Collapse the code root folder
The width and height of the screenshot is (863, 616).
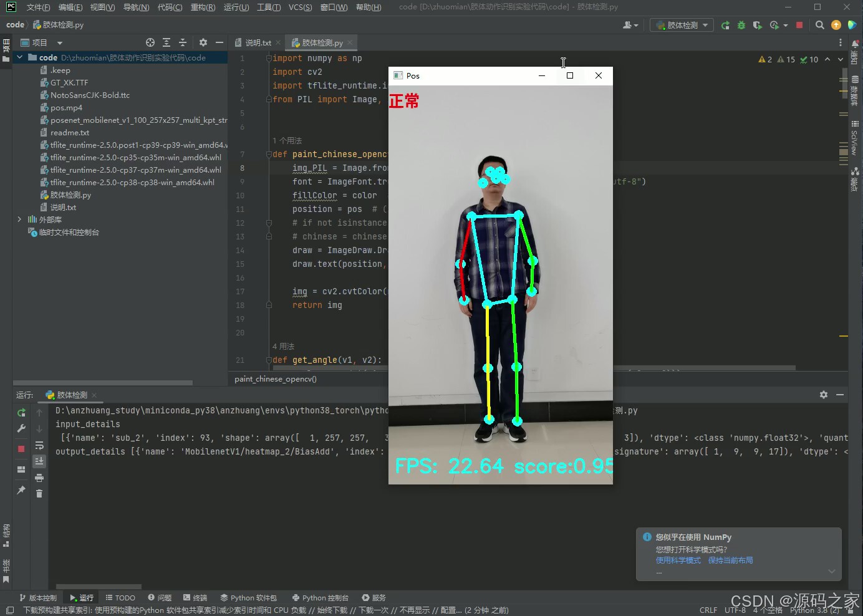pyautogui.click(x=19, y=57)
